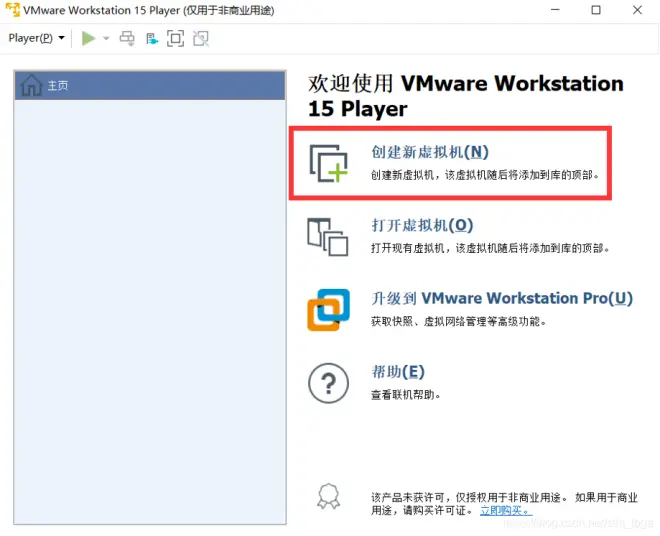Click 创建新虚拟机(N) link
This screenshot has height=536, width=660.
[430, 152]
